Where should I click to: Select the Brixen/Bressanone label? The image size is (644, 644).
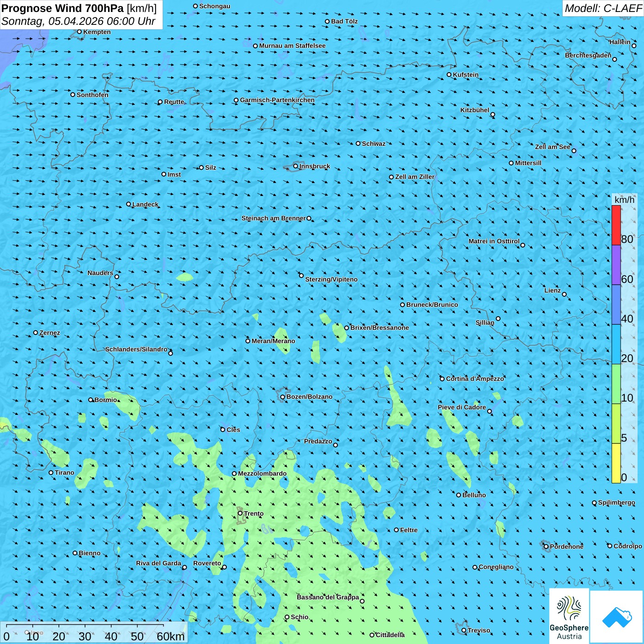tap(379, 328)
